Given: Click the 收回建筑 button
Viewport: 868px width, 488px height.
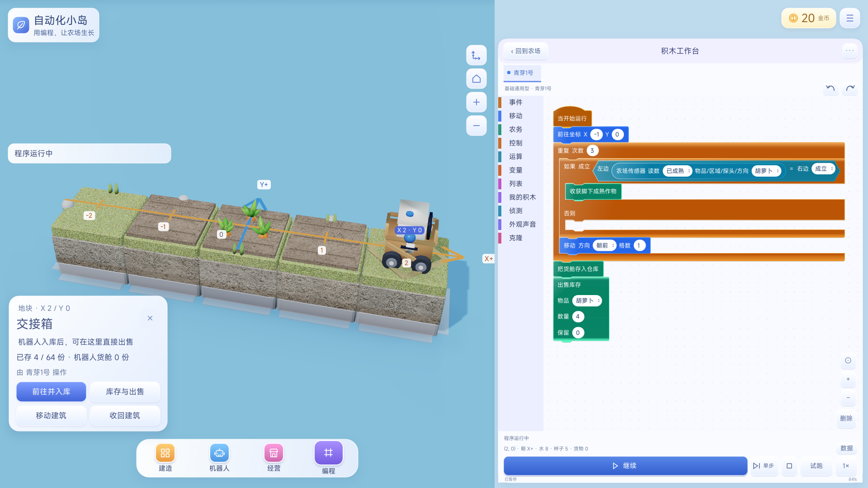Looking at the screenshot, I should 125,416.
